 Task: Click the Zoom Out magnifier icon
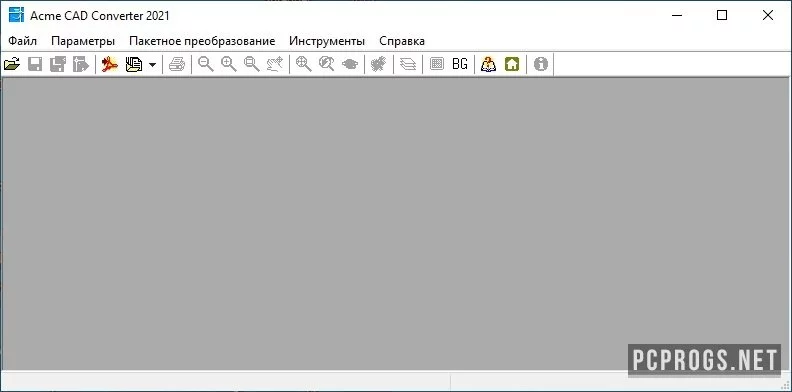206,64
